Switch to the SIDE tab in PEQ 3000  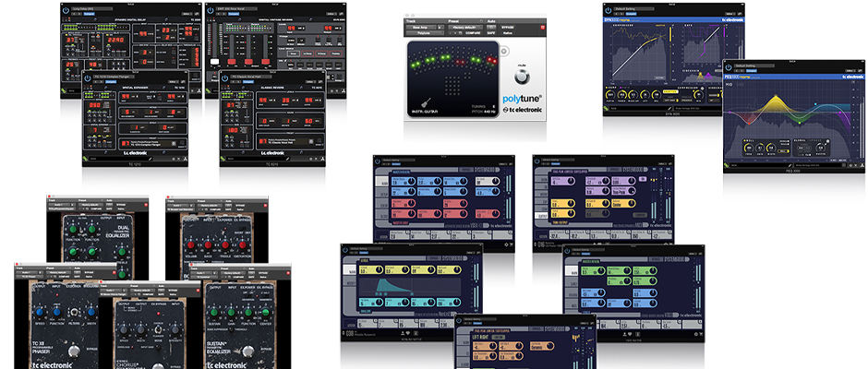pyautogui.click(x=740, y=85)
